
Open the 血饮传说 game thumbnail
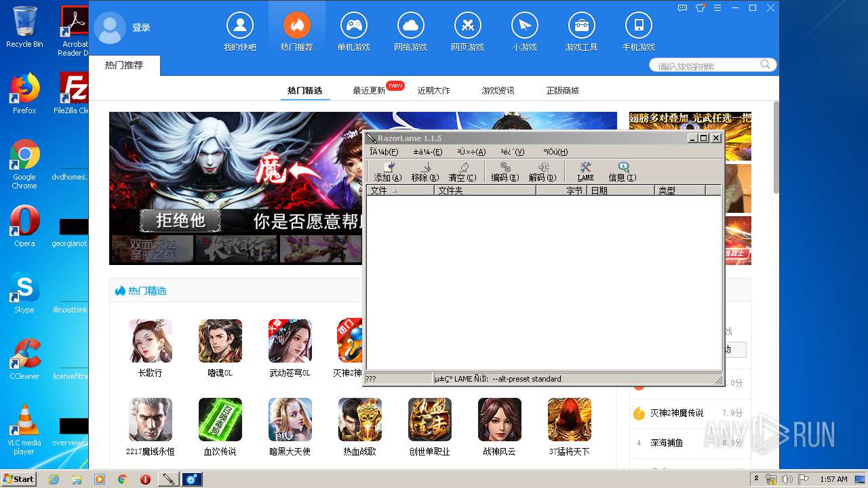pos(220,420)
